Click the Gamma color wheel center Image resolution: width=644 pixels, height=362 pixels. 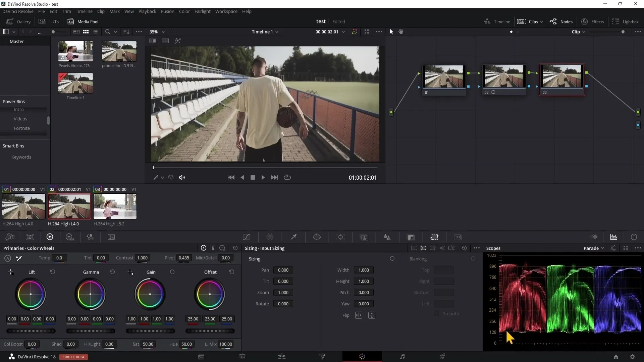(90, 294)
